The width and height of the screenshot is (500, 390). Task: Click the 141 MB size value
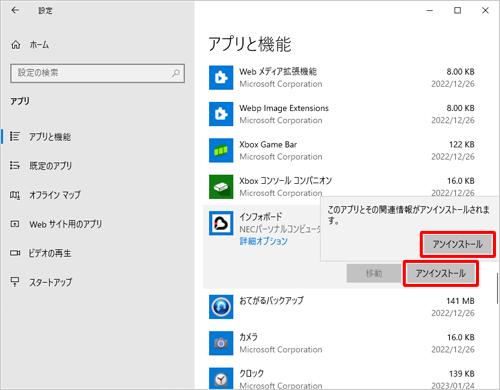460,301
